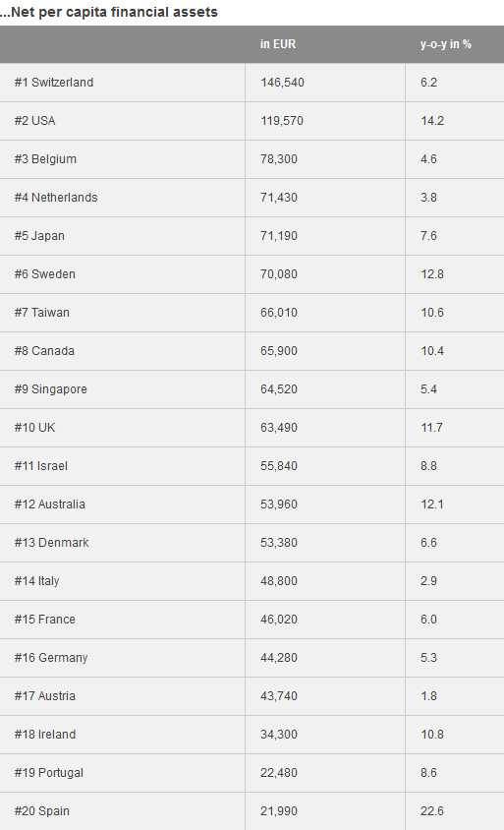Click the Netherlands growth figure 3.8
The height and width of the screenshot is (830, 504).
tap(429, 198)
